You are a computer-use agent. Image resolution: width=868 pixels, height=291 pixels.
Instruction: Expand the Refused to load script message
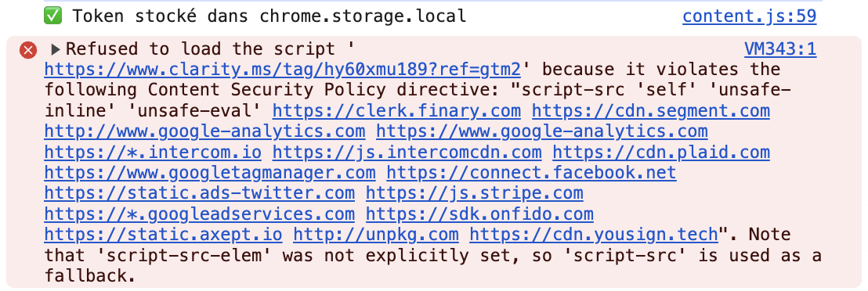pyautogui.click(x=56, y=50)
